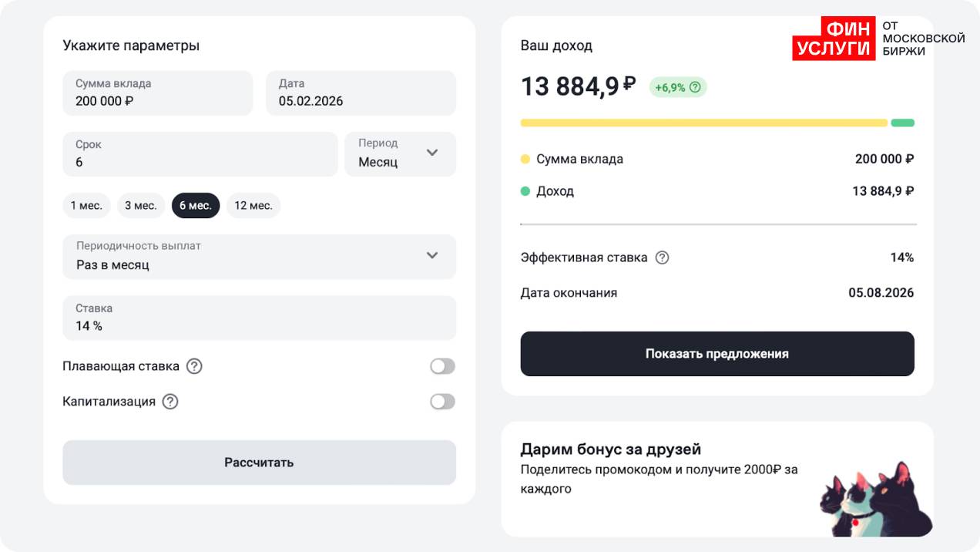980x552 pixels.
Task: Expand the Периодичность выплат dropdown
Action: 259,256
